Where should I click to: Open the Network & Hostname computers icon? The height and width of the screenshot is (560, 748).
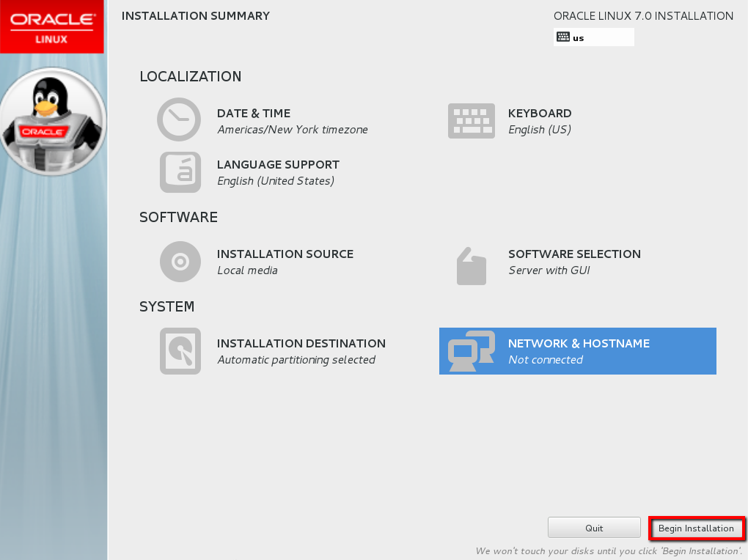(472, 351)
